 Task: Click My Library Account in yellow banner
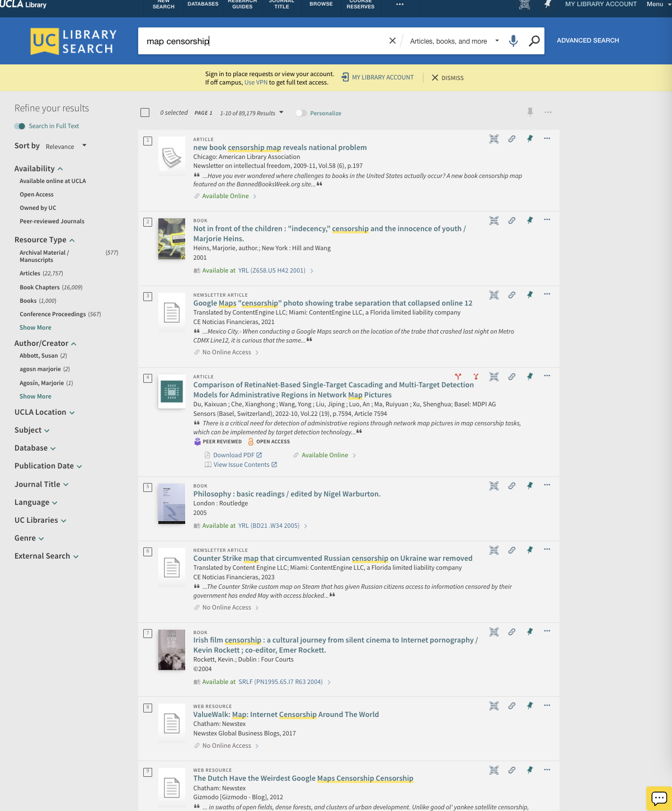(x=378, y=77)
